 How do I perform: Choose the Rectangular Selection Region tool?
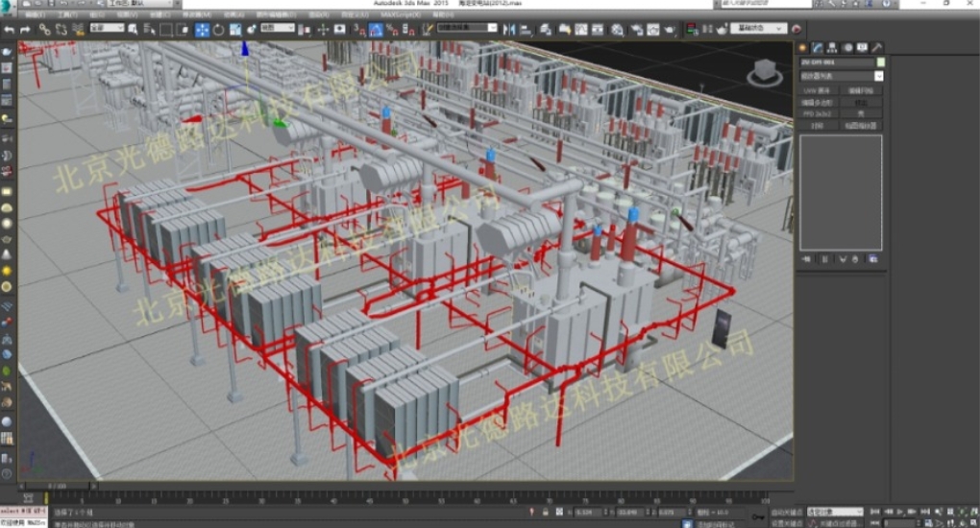click(166, 30)
